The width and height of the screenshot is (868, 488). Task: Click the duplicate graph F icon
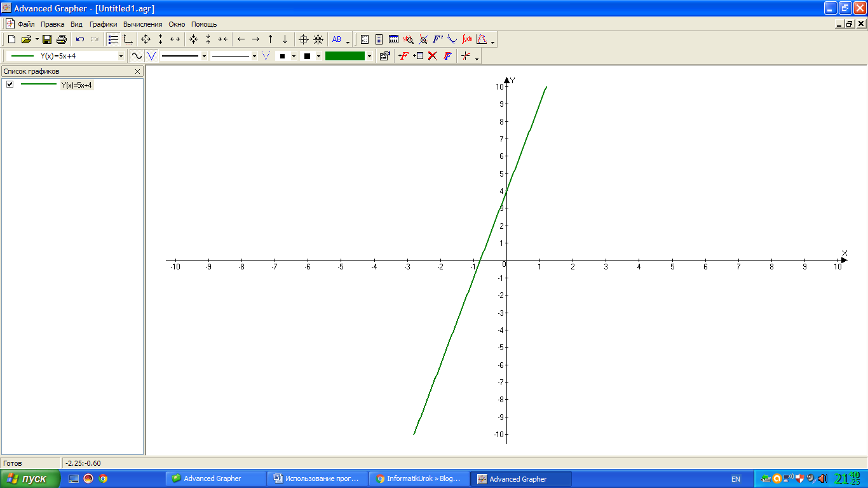(447, 56)
